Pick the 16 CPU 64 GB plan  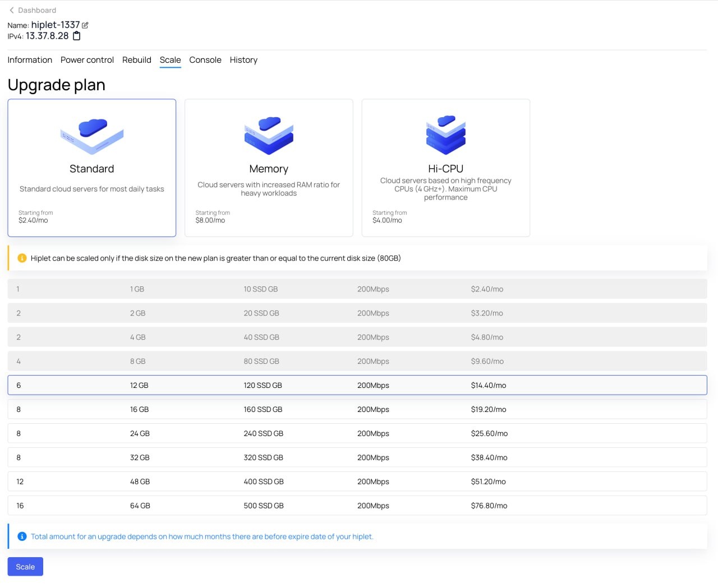coord(357,506)
